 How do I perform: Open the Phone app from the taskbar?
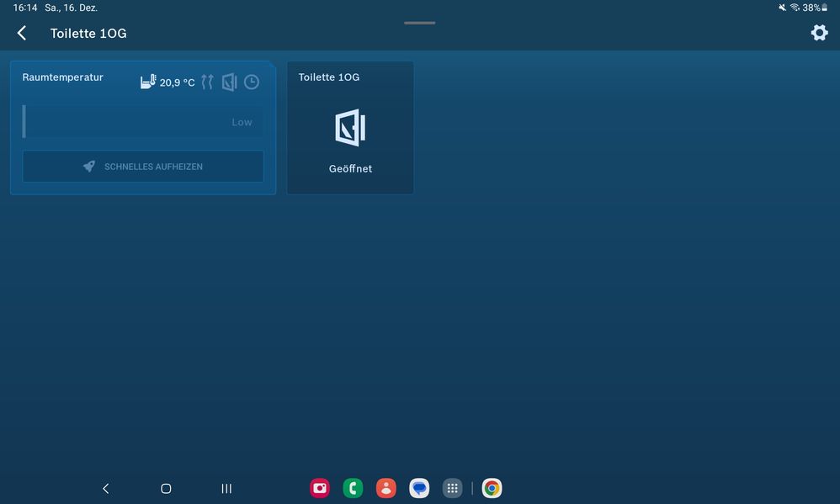(x=353, y=488)
